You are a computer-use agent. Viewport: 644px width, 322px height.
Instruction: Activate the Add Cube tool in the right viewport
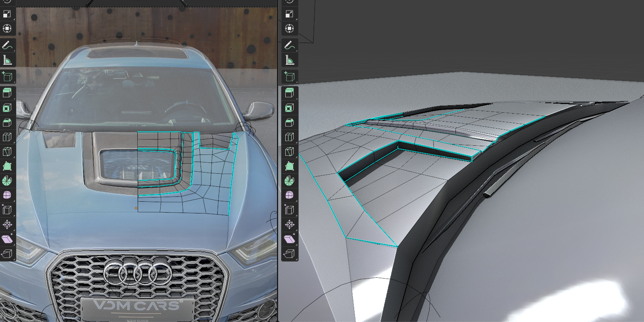click(289, 76)
